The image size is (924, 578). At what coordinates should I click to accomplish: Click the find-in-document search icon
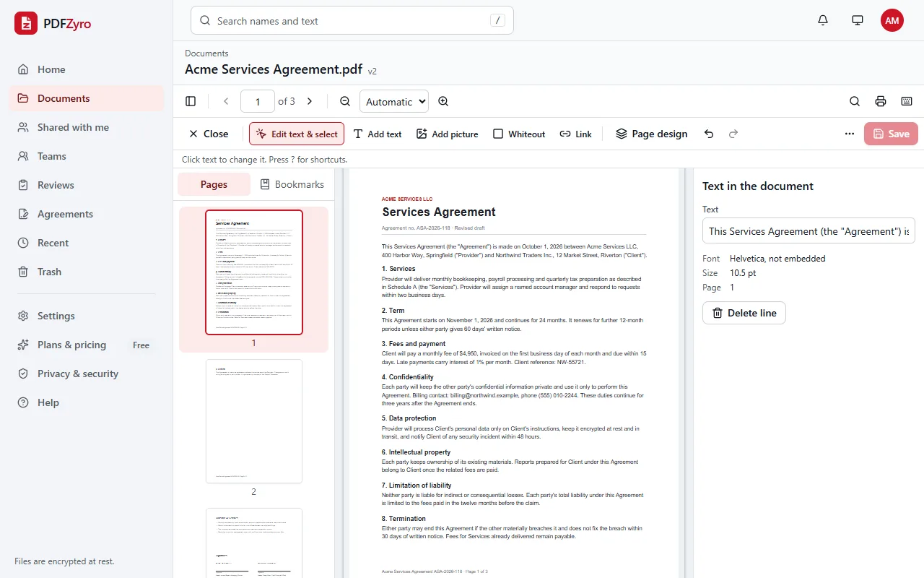point(855,102)
